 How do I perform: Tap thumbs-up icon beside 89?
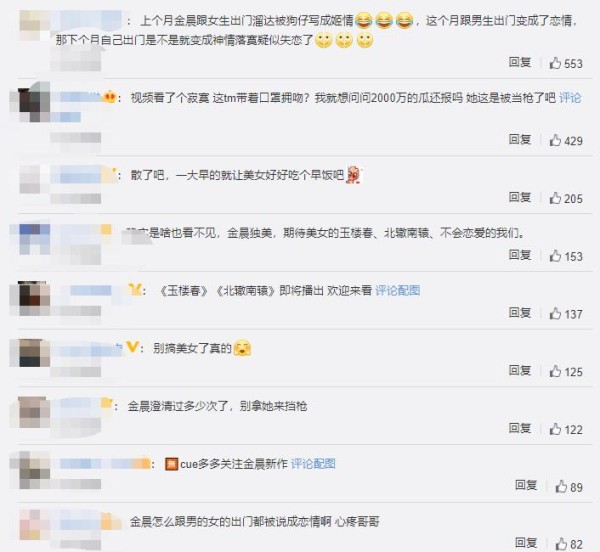click(561, 487)
